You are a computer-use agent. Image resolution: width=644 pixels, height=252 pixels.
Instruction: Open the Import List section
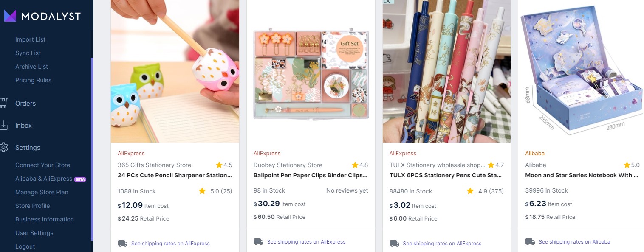click(30, 39)
